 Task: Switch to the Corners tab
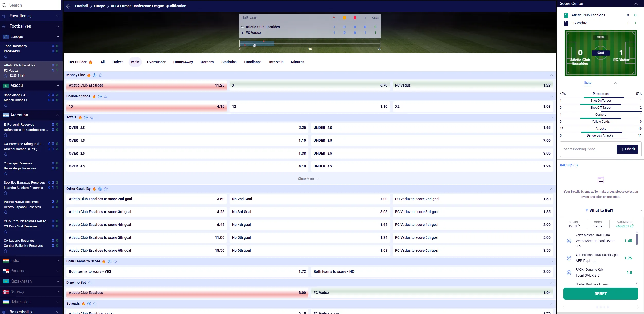tap(207, 62)
